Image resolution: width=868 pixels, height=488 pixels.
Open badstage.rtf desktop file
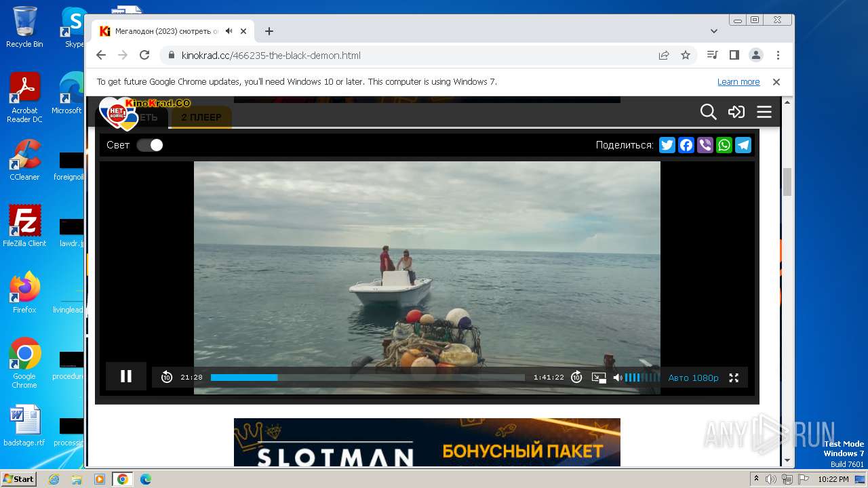24,426
